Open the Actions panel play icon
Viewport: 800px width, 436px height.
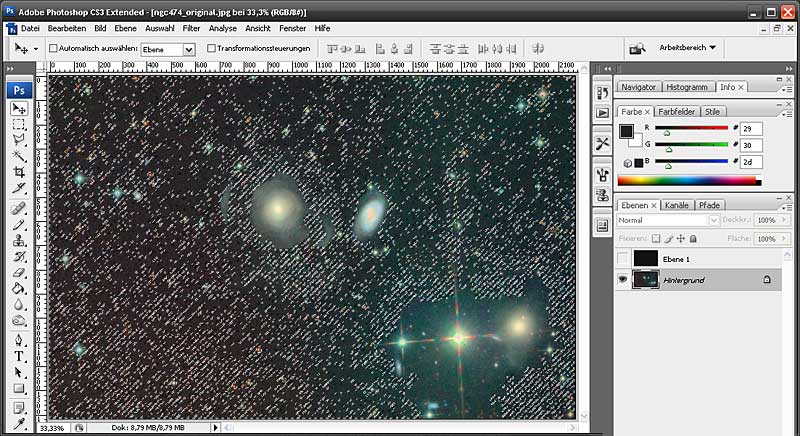(x=603, y=113)
